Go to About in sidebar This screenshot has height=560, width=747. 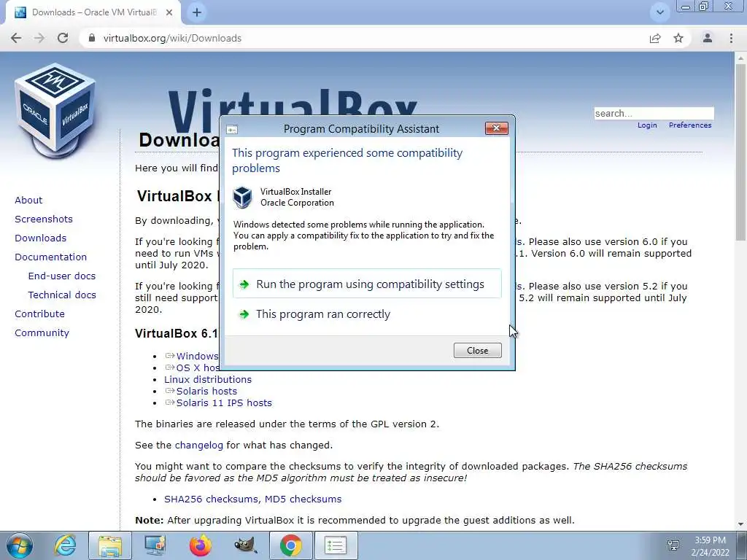[28, 200]
